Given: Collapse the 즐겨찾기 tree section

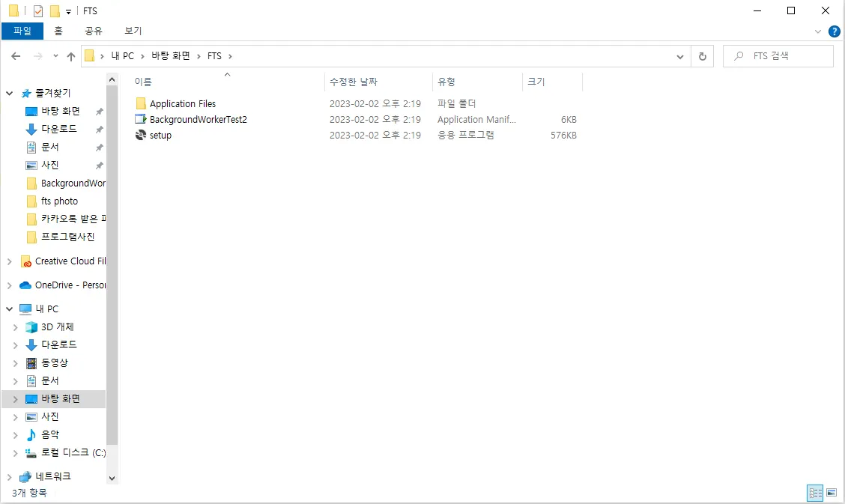Looking at the screenshot, I should pos(9,93).
